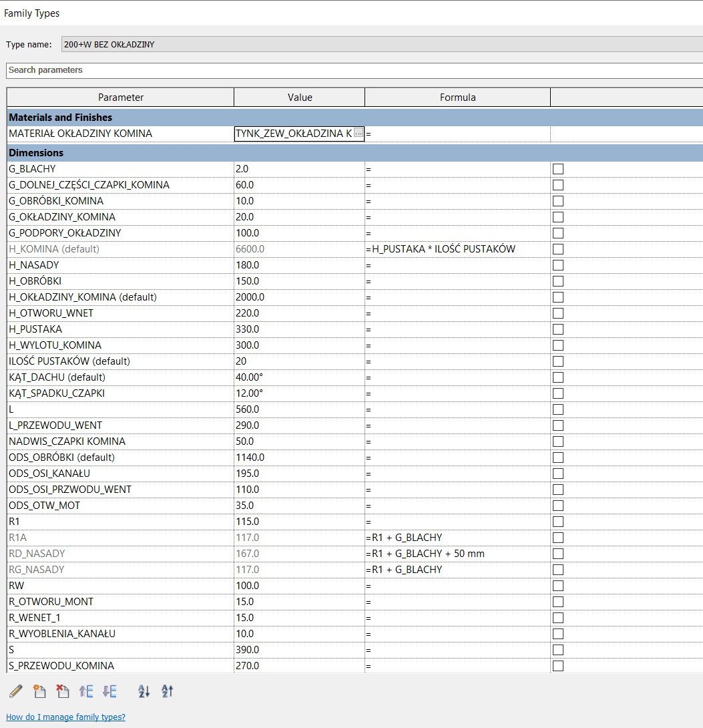
Task: Select the H_NASADY value cell 180.0
Action: 299,265
